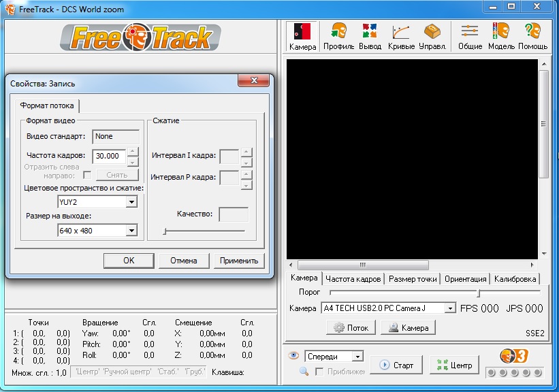
Task: Close the Свойства: Запись dialog
Action: [254, 80]
